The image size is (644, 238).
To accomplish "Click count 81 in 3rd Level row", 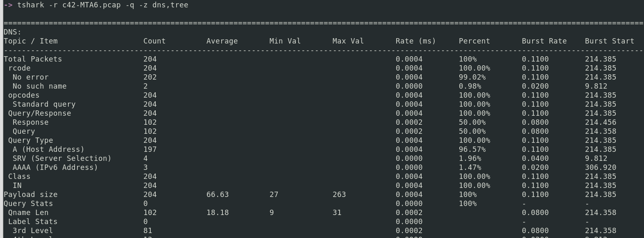I will coord(148,231).
